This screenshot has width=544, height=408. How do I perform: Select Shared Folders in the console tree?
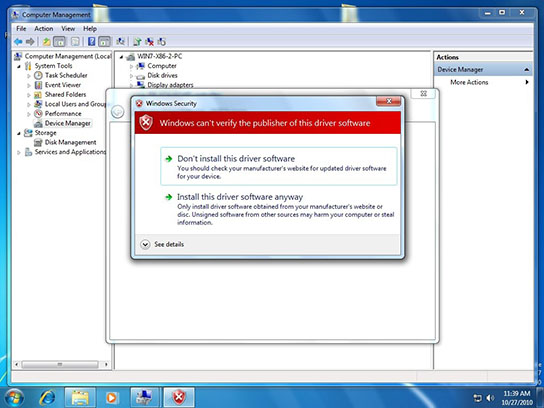65,94
